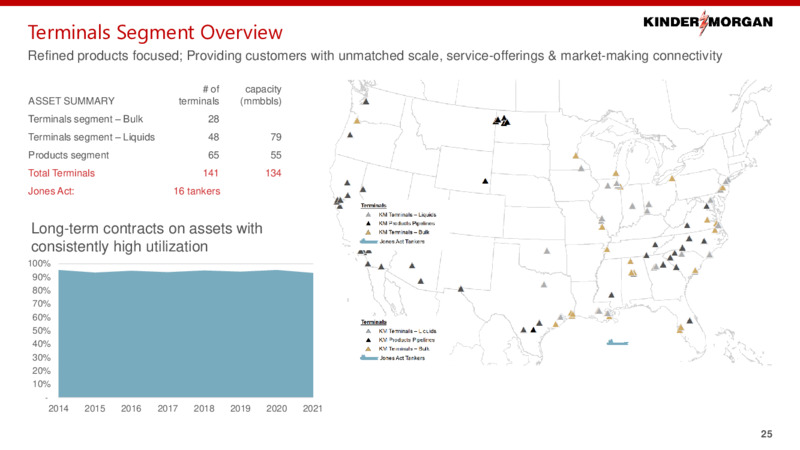Screen dimensions: 800x450
Task: Click the '16 tankers' value
Action: point(197,191)
